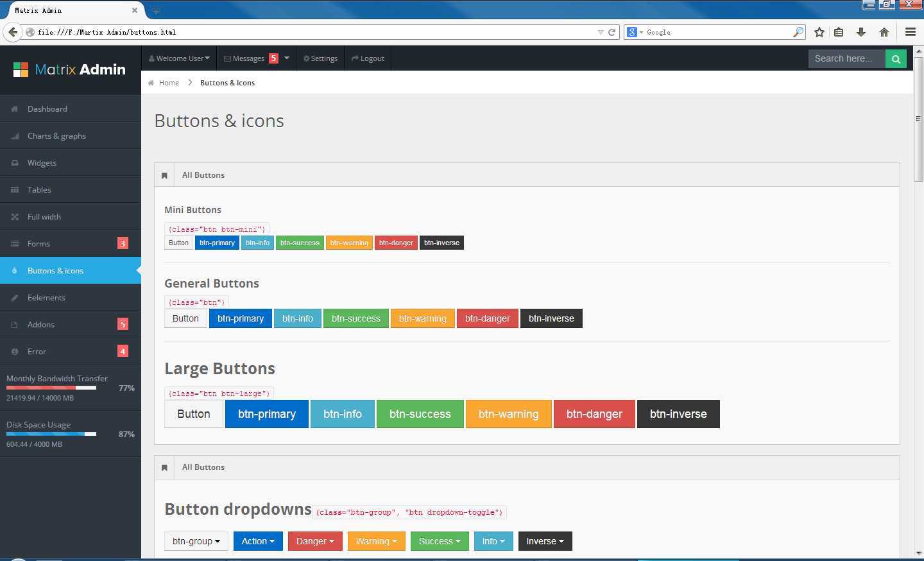Click the mini btn-inverse button

(x=441, y=243)
